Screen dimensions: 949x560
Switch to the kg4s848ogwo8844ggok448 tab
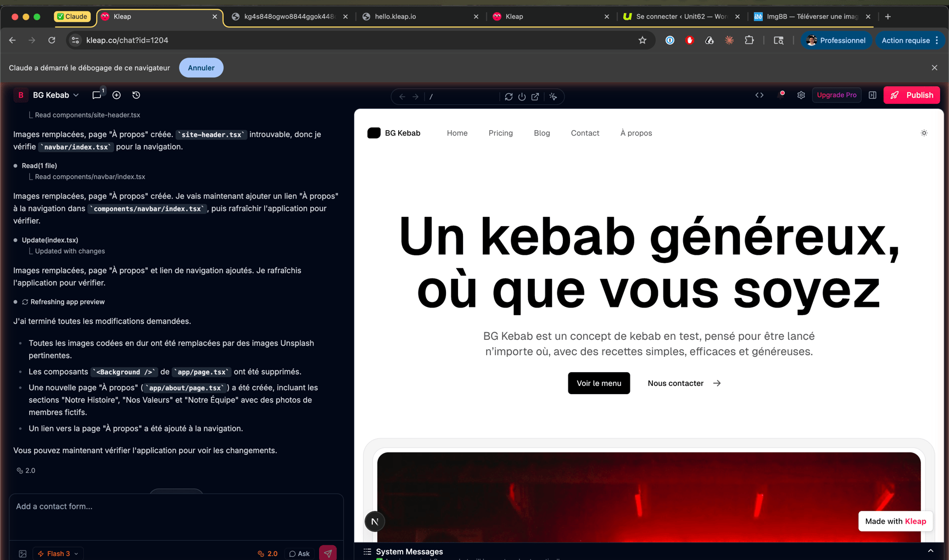[x=289, y=16]
